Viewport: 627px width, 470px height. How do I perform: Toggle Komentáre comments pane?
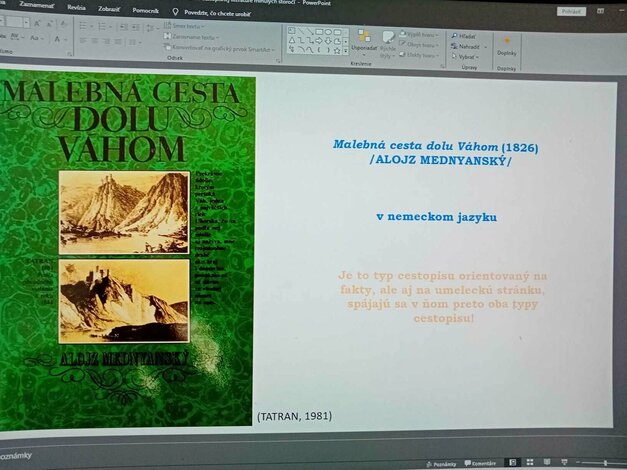480,464
